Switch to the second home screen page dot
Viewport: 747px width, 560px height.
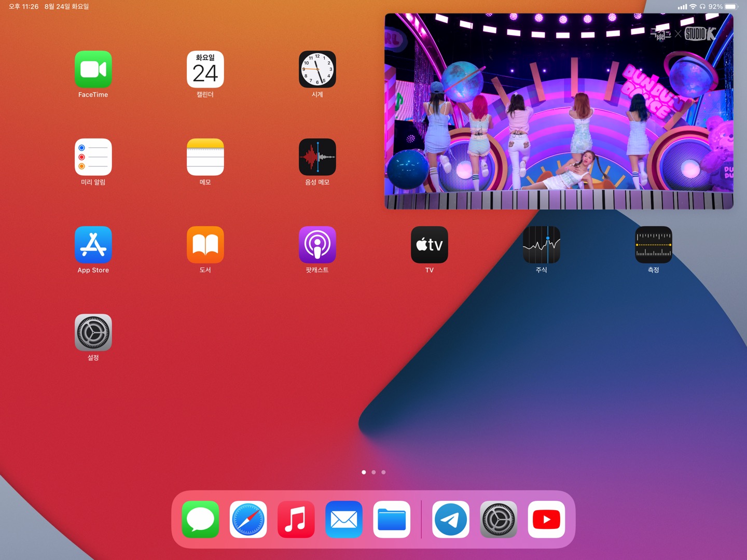point(374,472)
